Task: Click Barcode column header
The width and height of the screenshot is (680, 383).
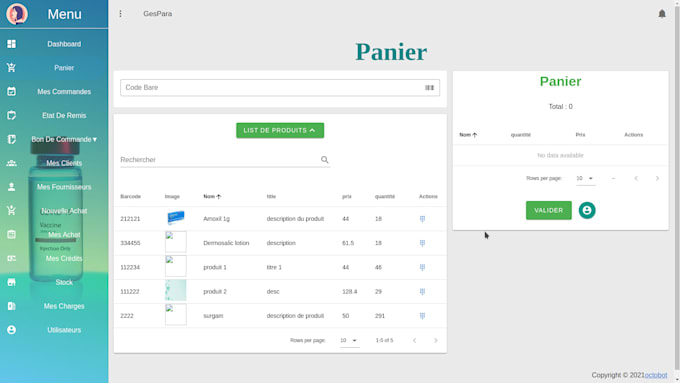Action: tap(131, 196)
